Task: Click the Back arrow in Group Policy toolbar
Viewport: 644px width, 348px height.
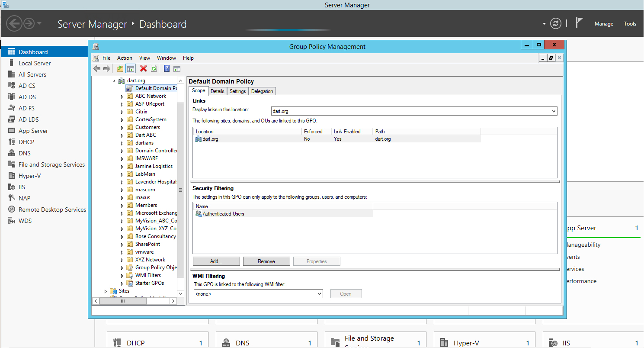Action: [x=97, y=68]
